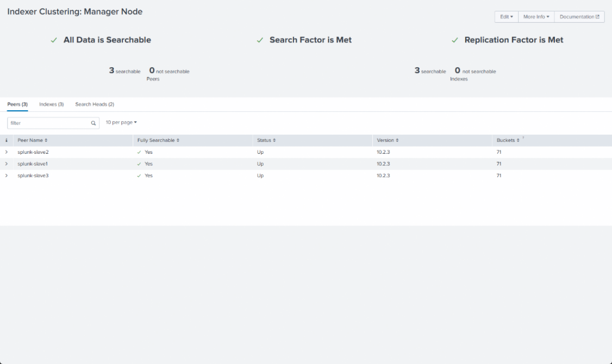Sort table by Version column
Image resolution: width=612 pixels, height=364 pixels.
coord(388,140)
